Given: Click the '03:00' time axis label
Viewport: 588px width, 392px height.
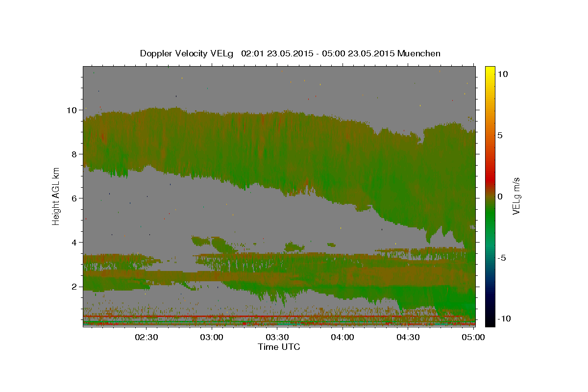Looking at the screenshot, I should pos(212,337).
